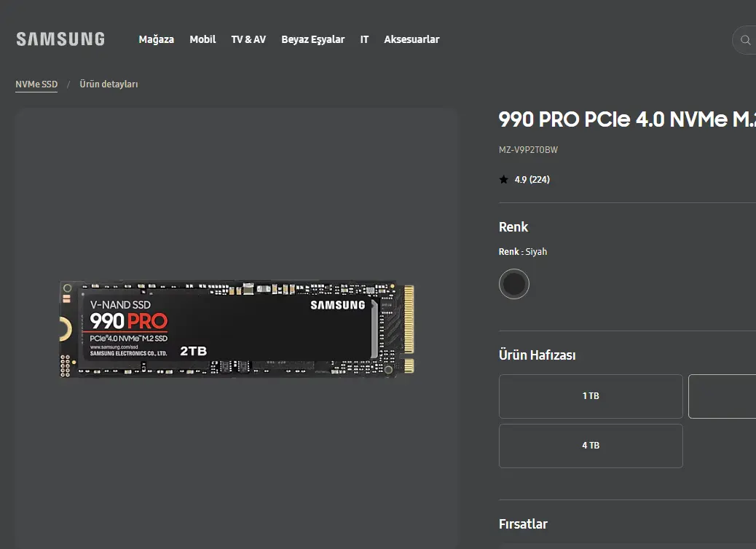Select the Siyah color swatch
This screenshot has height=549, width=756.
[514, 284]
